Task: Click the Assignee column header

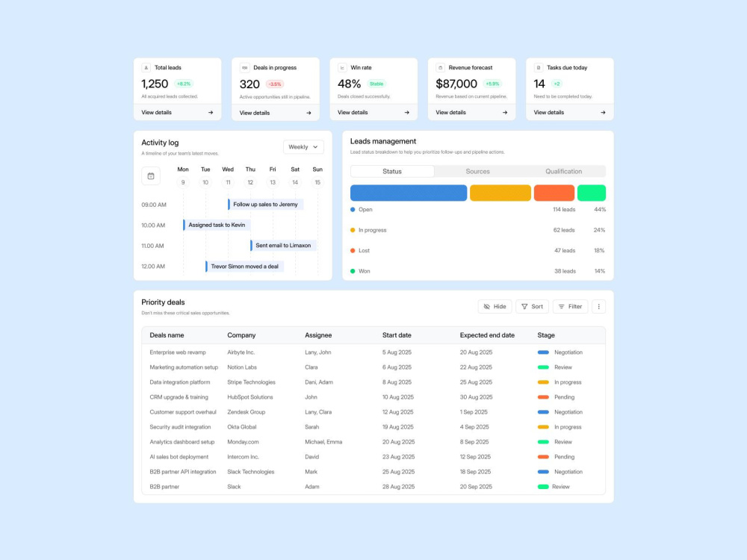Action: click(x=318, y=335)
